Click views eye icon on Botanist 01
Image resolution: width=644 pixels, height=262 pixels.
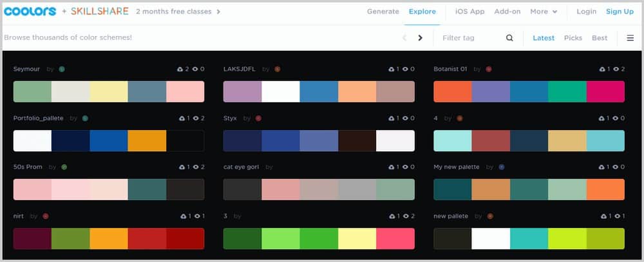tap(616, 69)
